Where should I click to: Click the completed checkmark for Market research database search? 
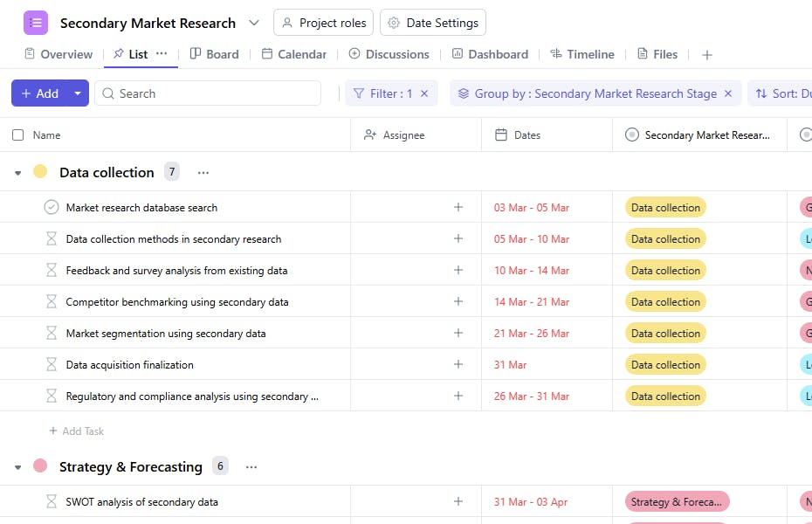(52, 208)
